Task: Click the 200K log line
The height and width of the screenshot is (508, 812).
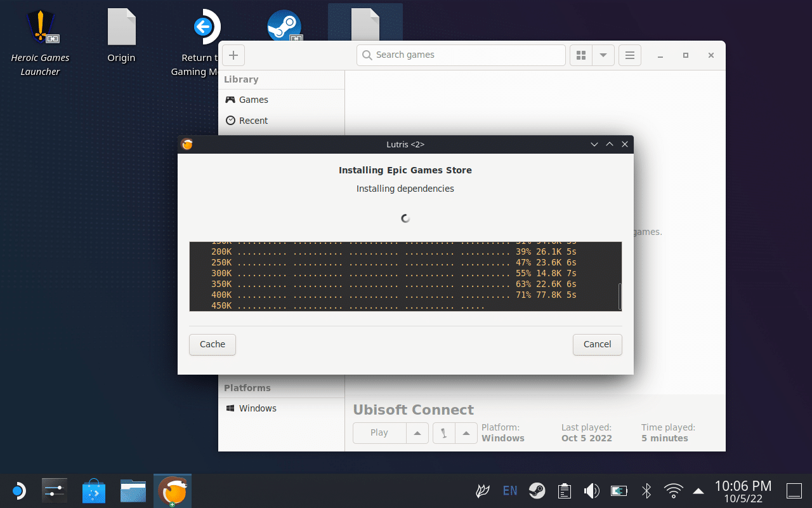Action: [394, 251]
